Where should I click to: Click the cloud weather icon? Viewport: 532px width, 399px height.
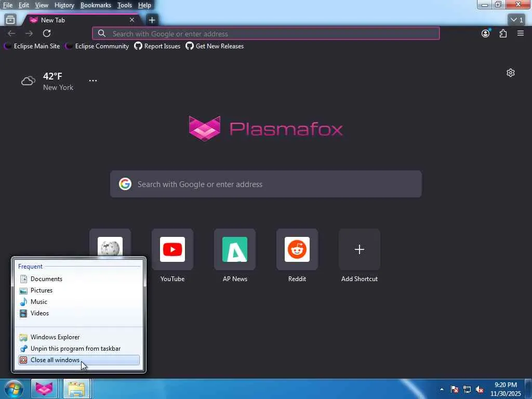28,81
